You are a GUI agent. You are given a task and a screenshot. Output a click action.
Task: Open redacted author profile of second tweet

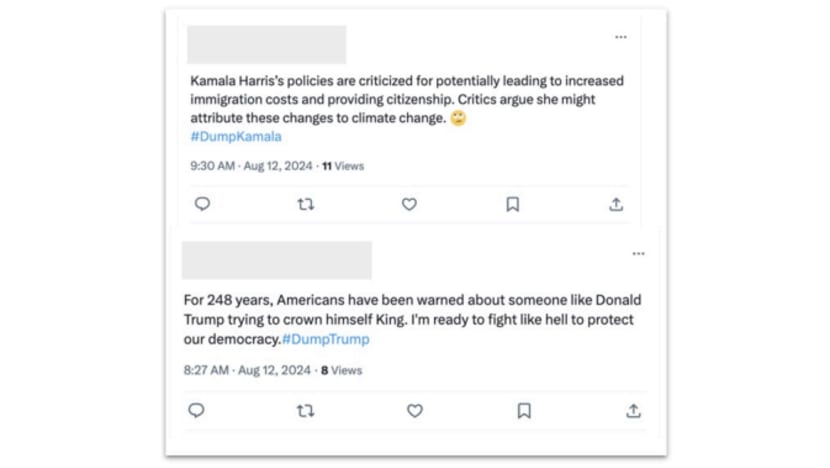point(277,260)
